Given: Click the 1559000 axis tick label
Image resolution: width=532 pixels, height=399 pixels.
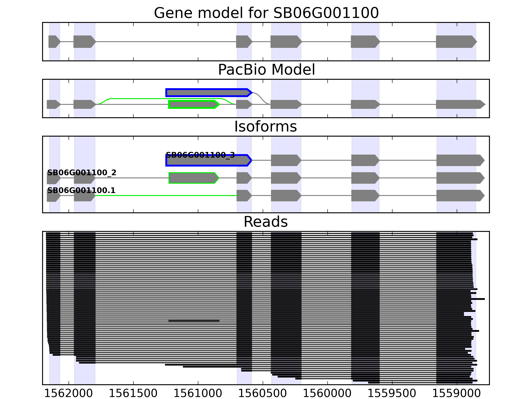Looking at the screenshot, I should (x=457, y=394).
